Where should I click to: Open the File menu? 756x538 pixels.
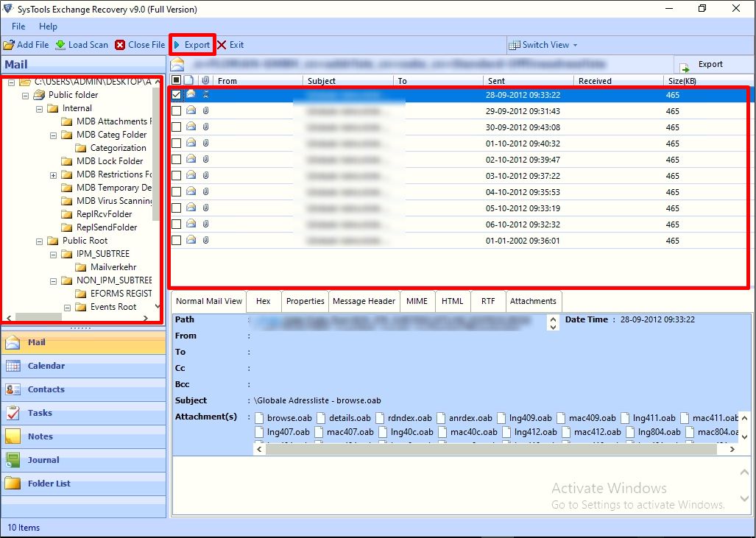point(19,26)
